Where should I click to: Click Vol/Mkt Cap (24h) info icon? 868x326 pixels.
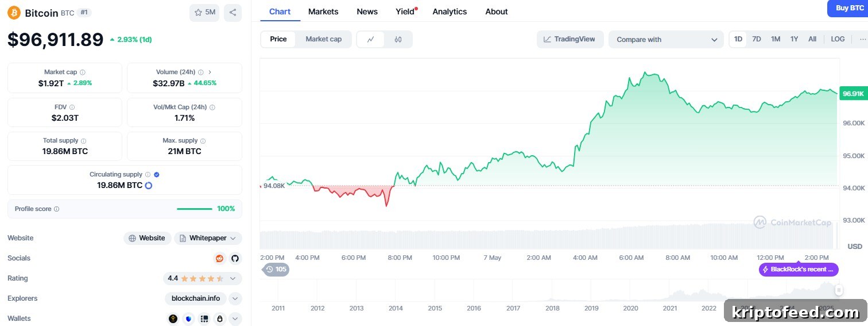[x=212, y=107]
